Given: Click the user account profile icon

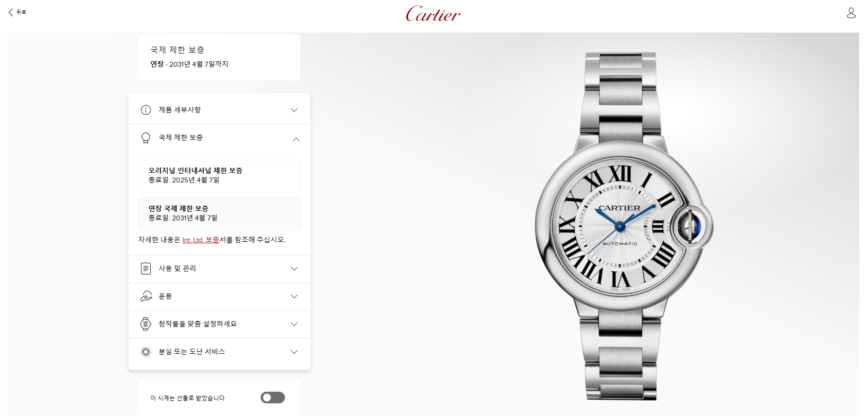Looking at the screenshot, I should 851,13.
